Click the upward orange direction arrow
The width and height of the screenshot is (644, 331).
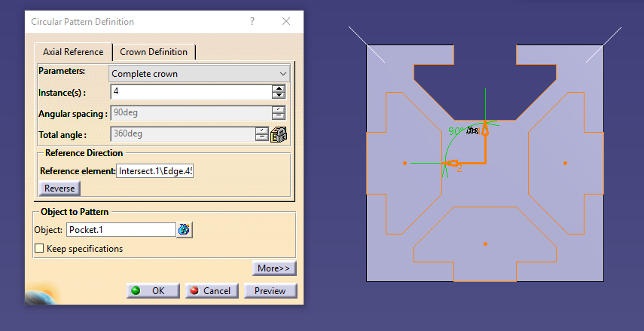485,128
